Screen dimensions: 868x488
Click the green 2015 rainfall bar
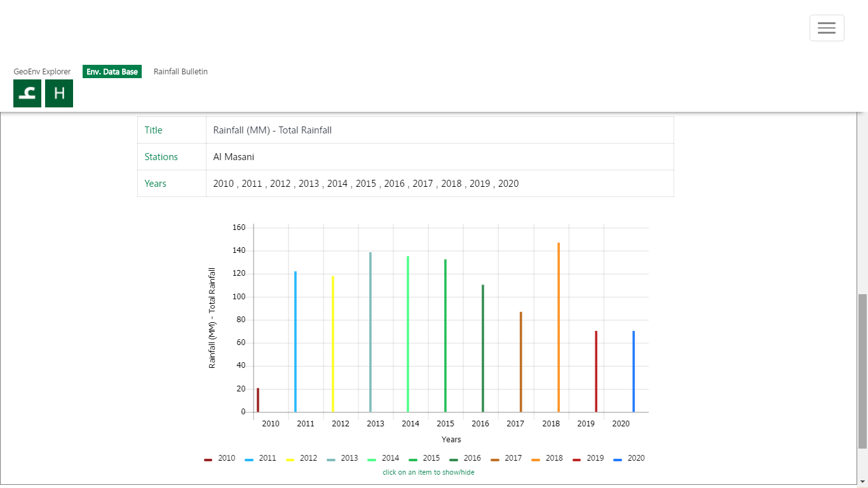click(x=445, y=335)
